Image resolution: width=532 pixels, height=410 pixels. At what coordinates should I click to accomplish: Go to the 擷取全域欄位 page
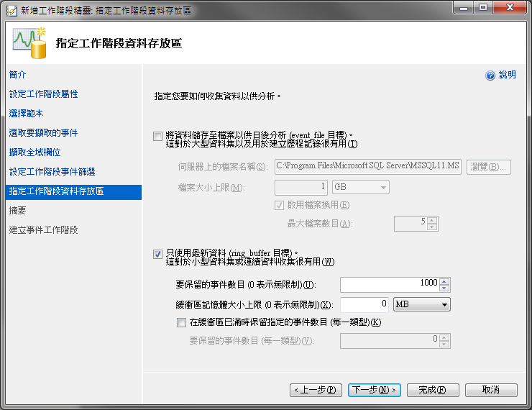click(x=35, y=152)
